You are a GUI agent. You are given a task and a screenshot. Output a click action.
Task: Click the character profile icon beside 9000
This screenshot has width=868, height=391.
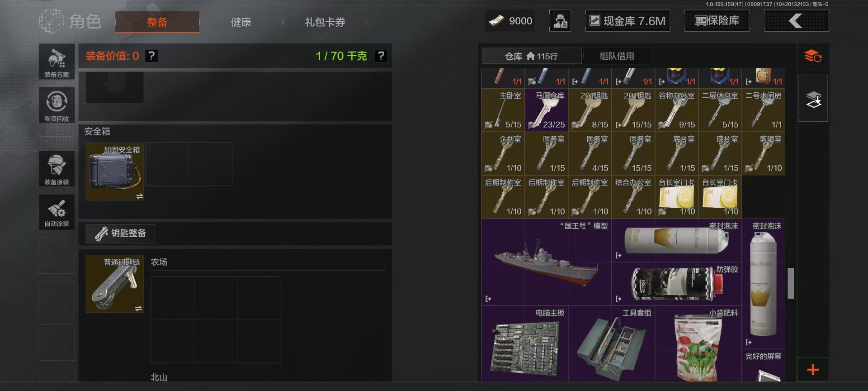point(560,21)
